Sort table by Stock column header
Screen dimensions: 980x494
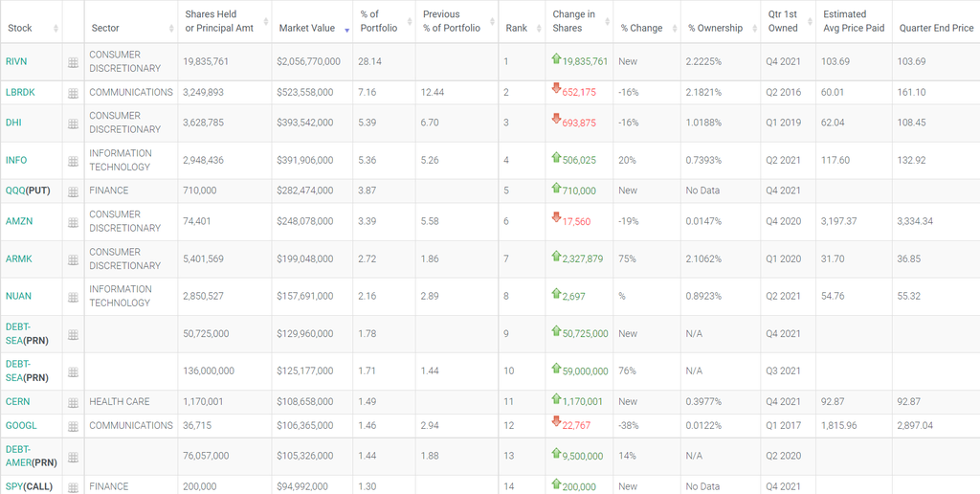tap(32, 28)
